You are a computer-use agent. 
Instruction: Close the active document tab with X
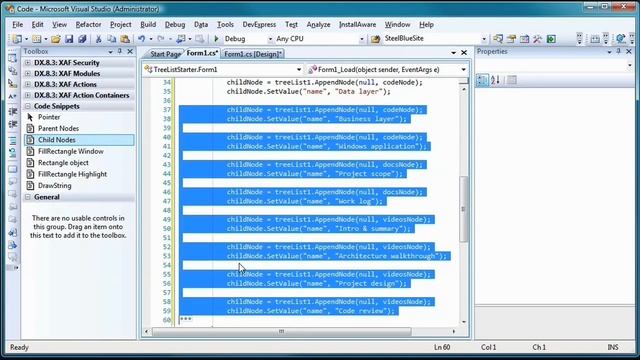464,53
